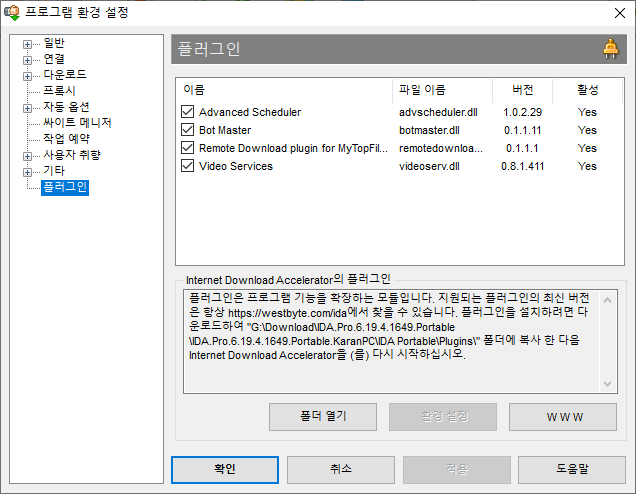Open help with the 도움말 button
Screen dimensions: 636x494
tap(572, 470)
